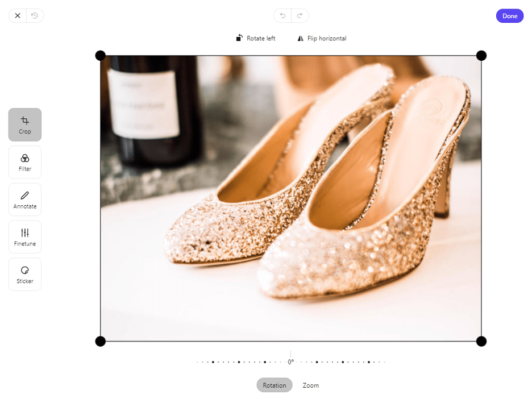This screenshot has height=399, width=532.
Task: Click the redo arrow
Action: [x=300, y=15]
